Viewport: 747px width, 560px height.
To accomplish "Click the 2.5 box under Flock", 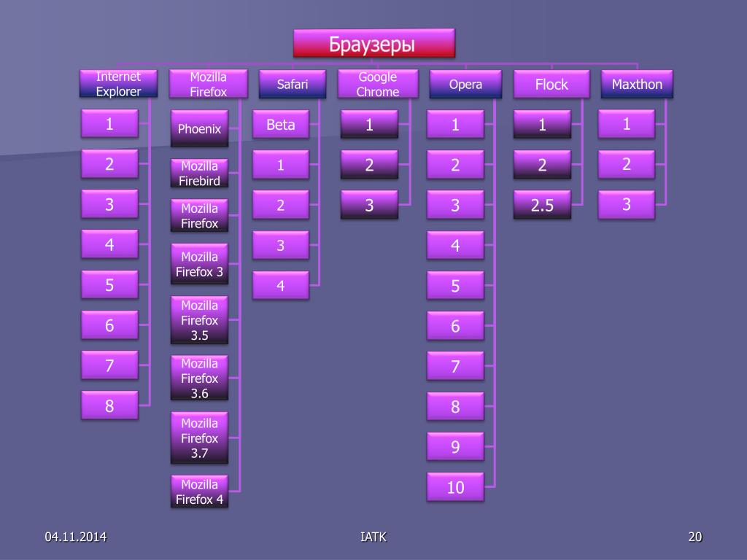I will coord(542,205).
